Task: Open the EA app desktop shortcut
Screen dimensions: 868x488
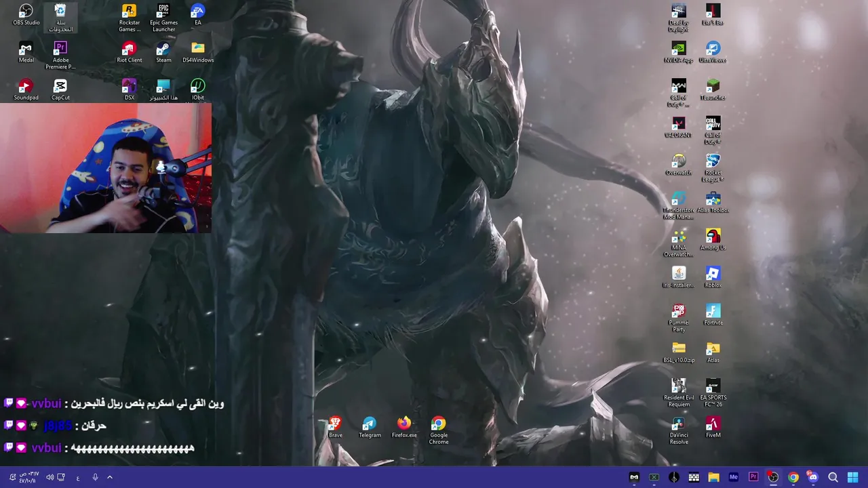Action: (x=198, y=15)
